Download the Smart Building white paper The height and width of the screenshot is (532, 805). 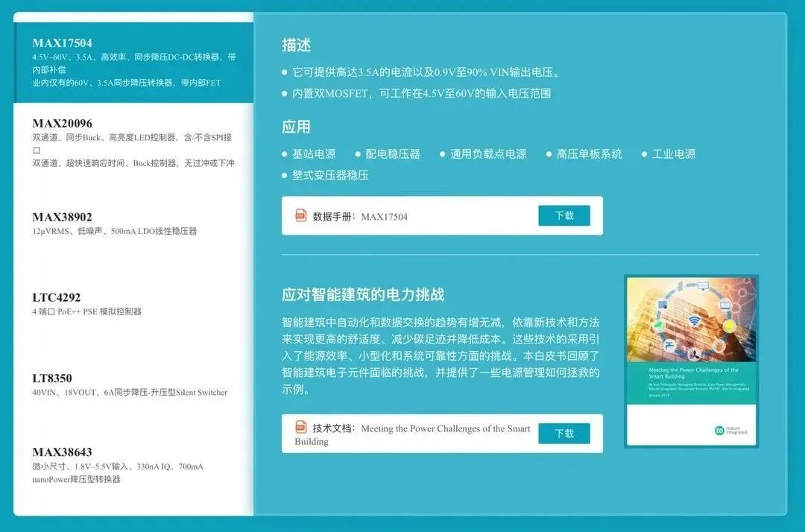coord(563,434)
